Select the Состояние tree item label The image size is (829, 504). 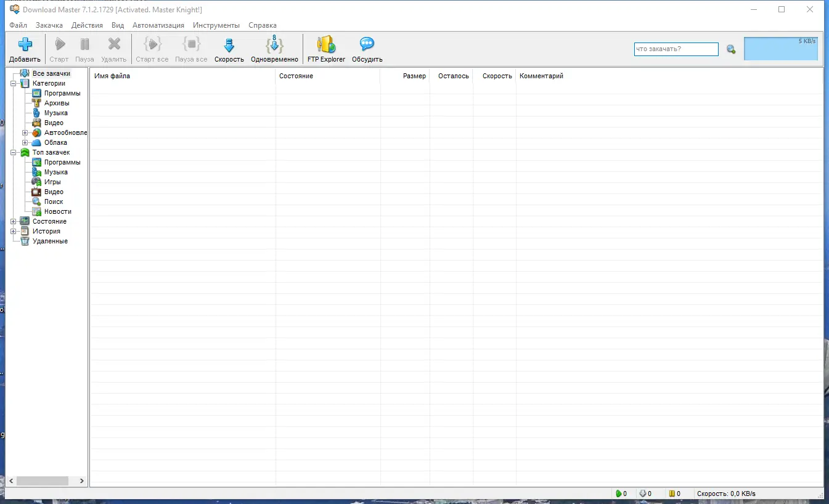coord(49,222)
